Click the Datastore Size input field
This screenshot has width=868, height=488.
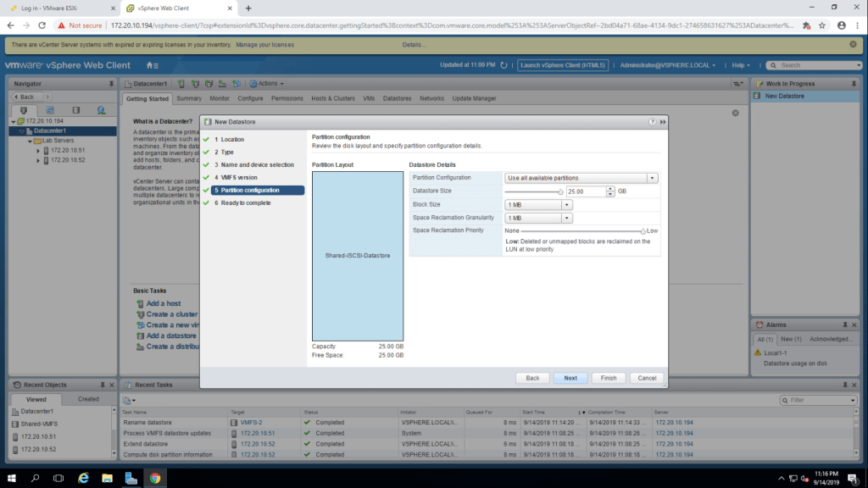click(x=585, y=191)
